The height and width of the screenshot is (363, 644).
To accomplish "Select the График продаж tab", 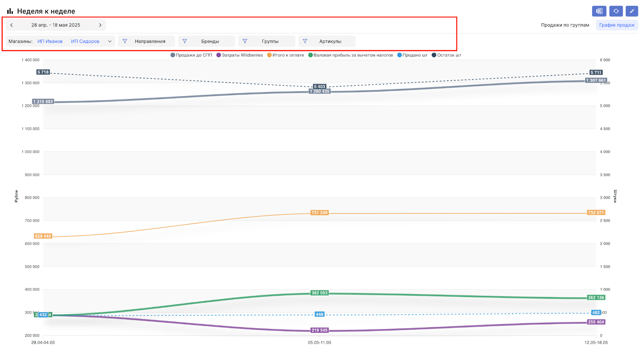I will click(617, 25).
